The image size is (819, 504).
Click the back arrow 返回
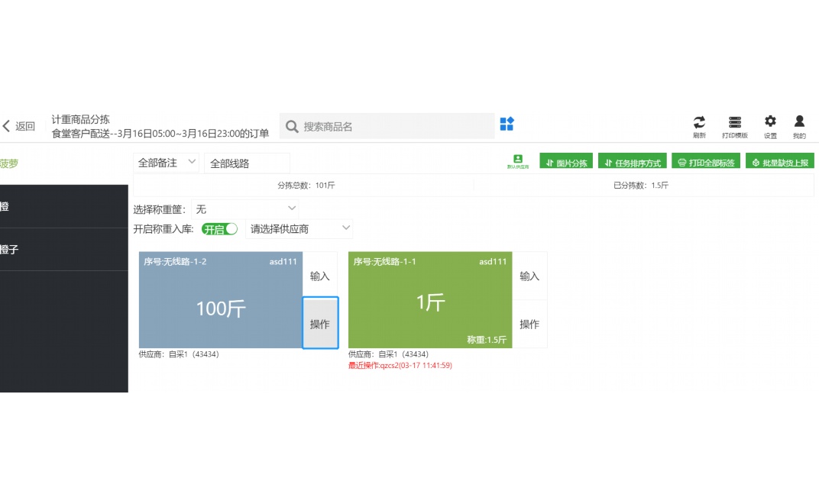18,126
